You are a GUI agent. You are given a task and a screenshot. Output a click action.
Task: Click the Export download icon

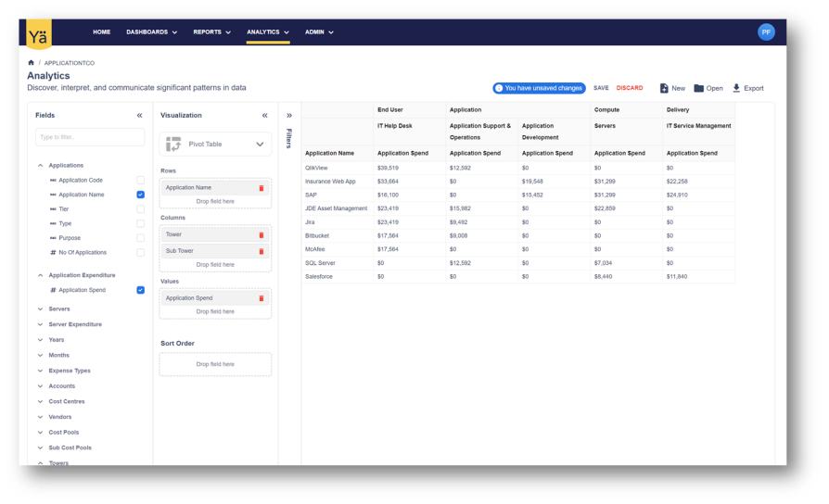pyautogui.click(x=736, y=88)
